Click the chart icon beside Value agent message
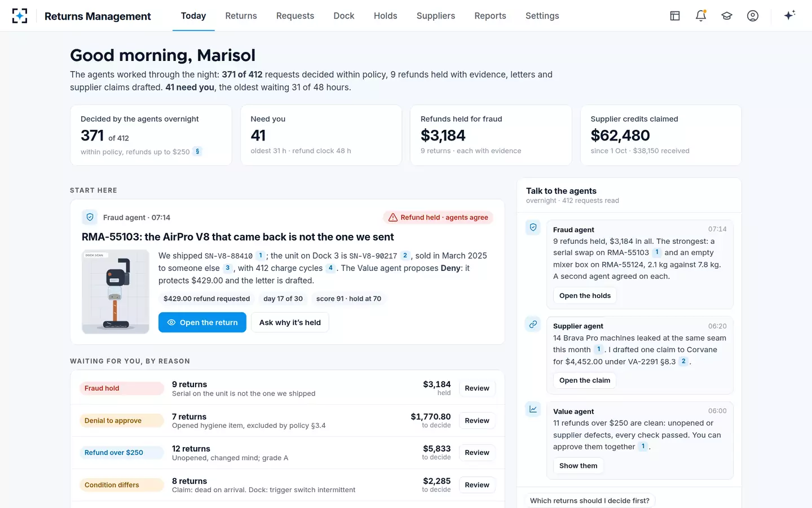This screenshot has width=812, height=508. tap(533, 409)
